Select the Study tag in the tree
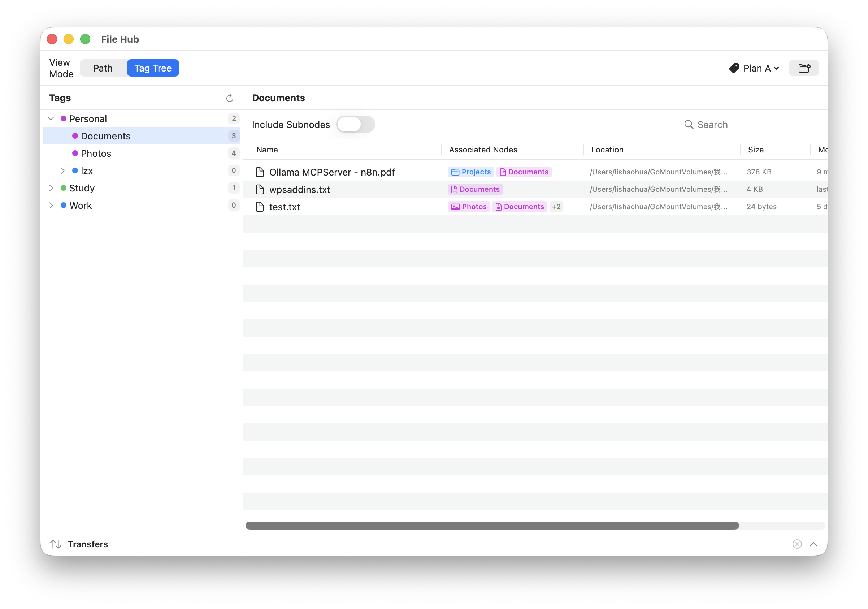Image resolution: width=868 pixels, height=609 pixels. pos(142,188)
